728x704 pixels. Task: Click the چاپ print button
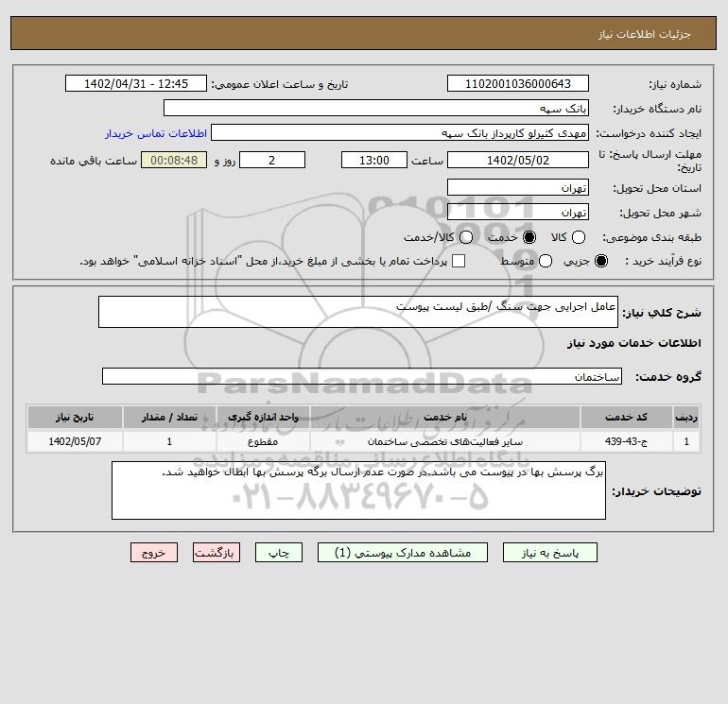pyautogui.click(x=279, y=553)
